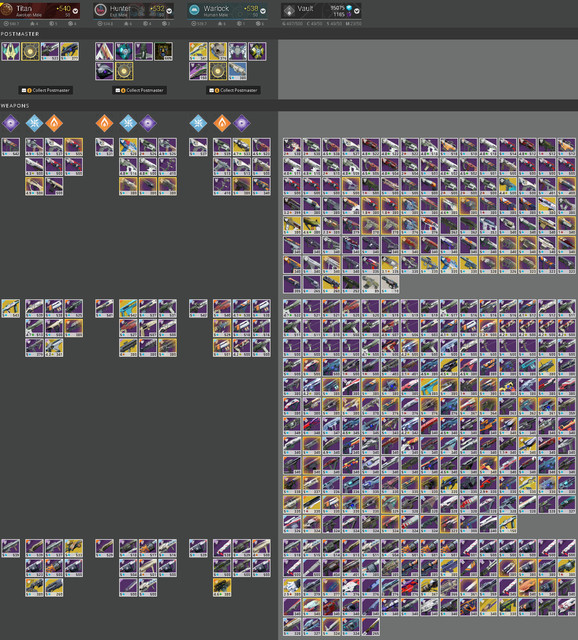Select Warlock's equipped kinetic weapon
This screenshot has height=640, width=578.
point(198,147)
